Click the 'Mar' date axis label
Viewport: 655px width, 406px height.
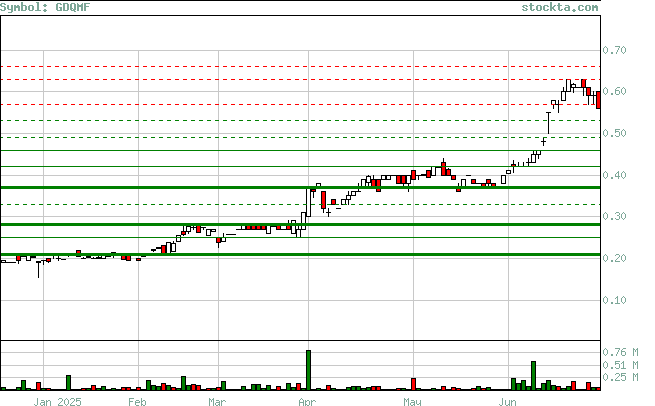pos(217,402)
